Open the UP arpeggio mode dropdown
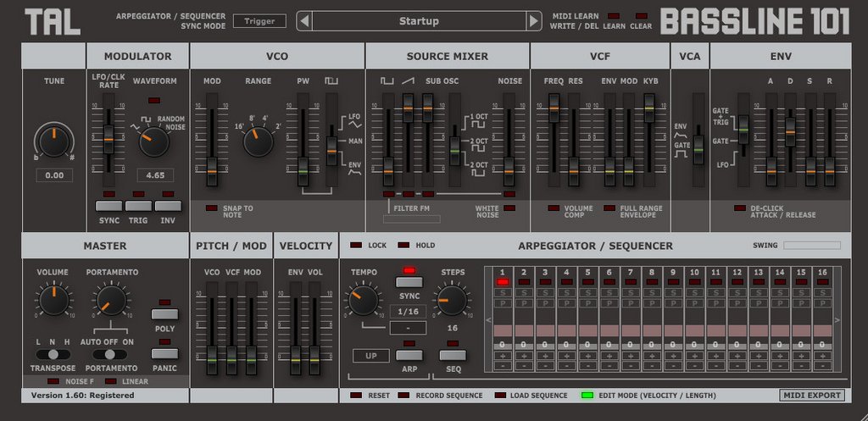This screenshot has height=421, width=868. [371, 356]
